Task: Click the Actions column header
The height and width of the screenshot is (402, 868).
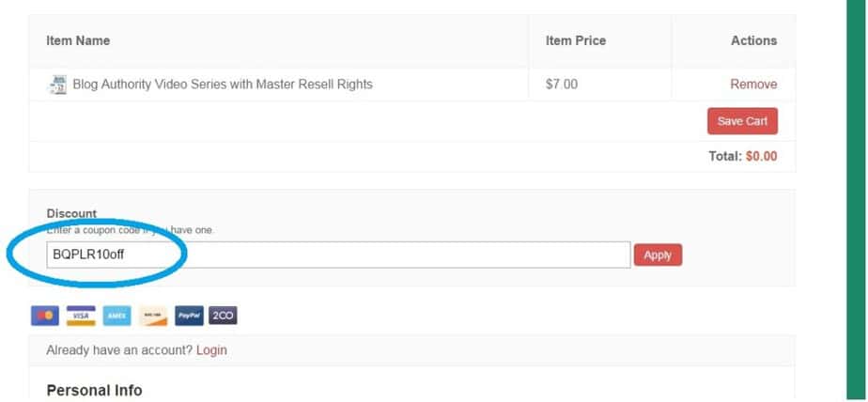Action: 754,40
